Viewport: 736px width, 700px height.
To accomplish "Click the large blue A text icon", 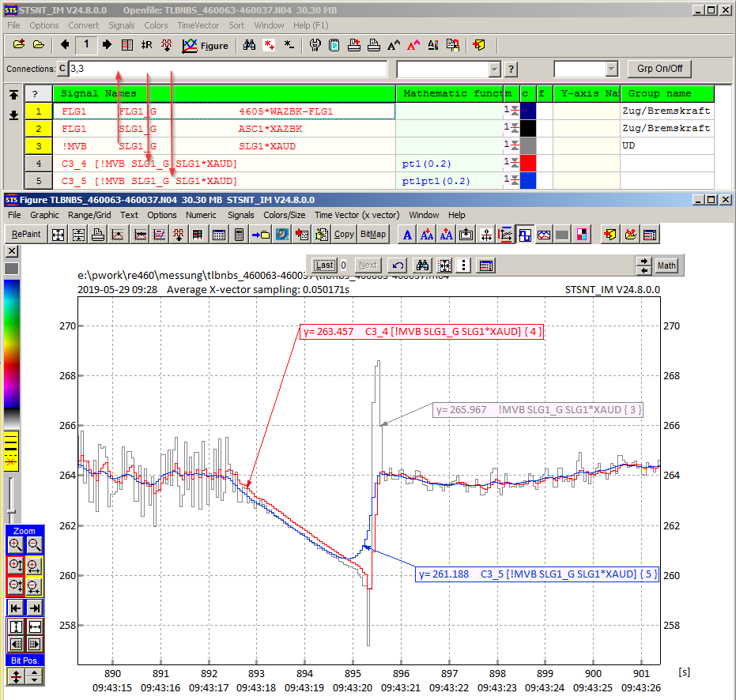I will pyautogui.click(x=406, y=234).
